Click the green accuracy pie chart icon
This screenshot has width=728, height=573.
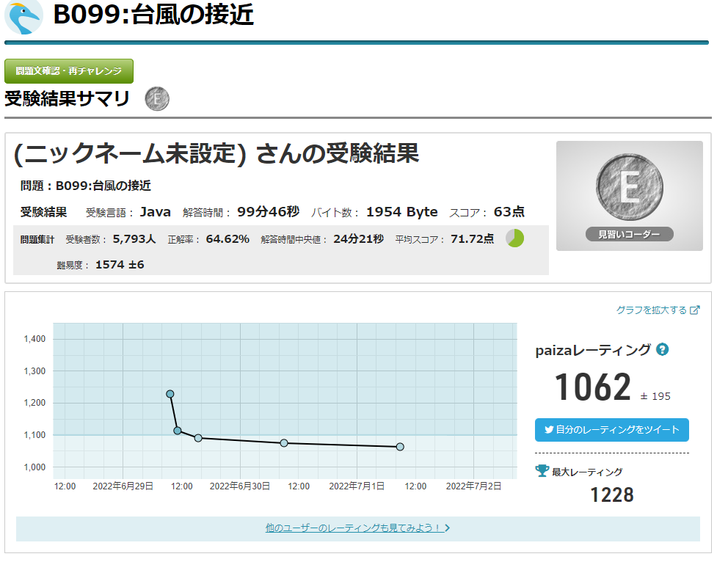click(x=515, y=238)
